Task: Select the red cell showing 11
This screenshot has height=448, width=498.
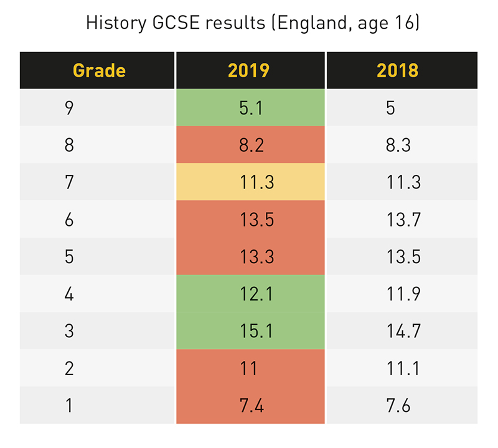Action: tap(250, 368)
